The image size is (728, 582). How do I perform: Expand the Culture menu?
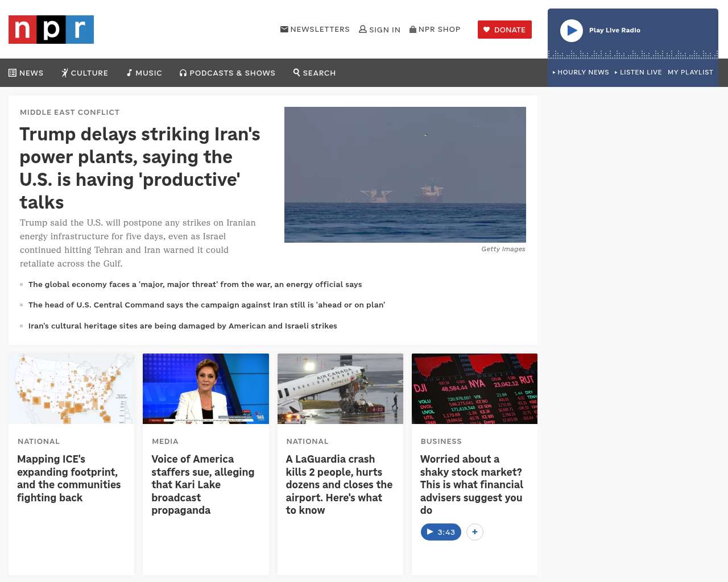click(x=85, y=73)
